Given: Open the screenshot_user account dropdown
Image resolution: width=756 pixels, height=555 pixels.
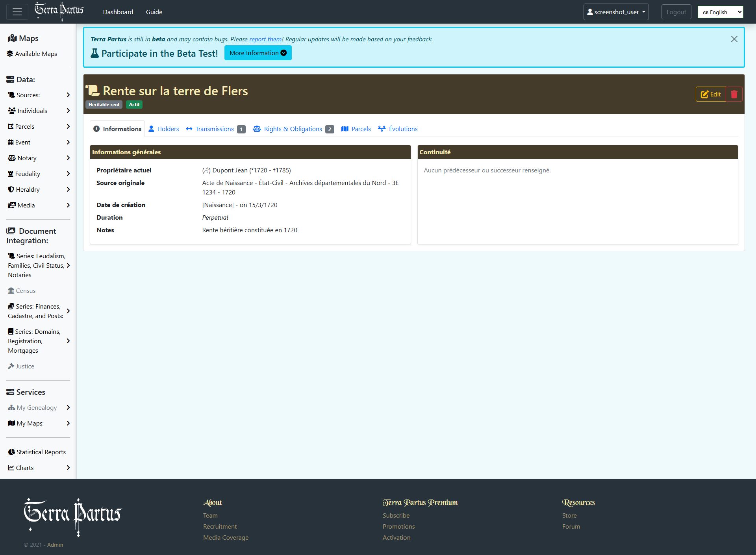Looking at the screenshot, I should pos(616,12).
